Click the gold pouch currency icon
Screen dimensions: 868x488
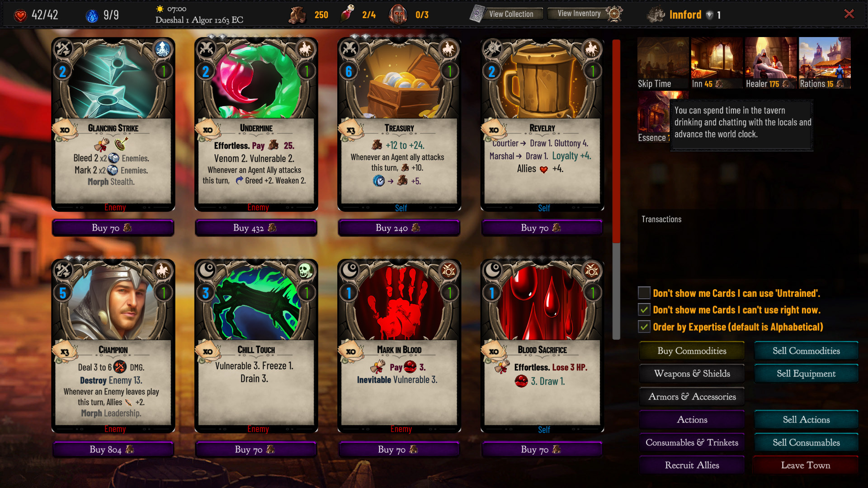click(x=297, y=15)
